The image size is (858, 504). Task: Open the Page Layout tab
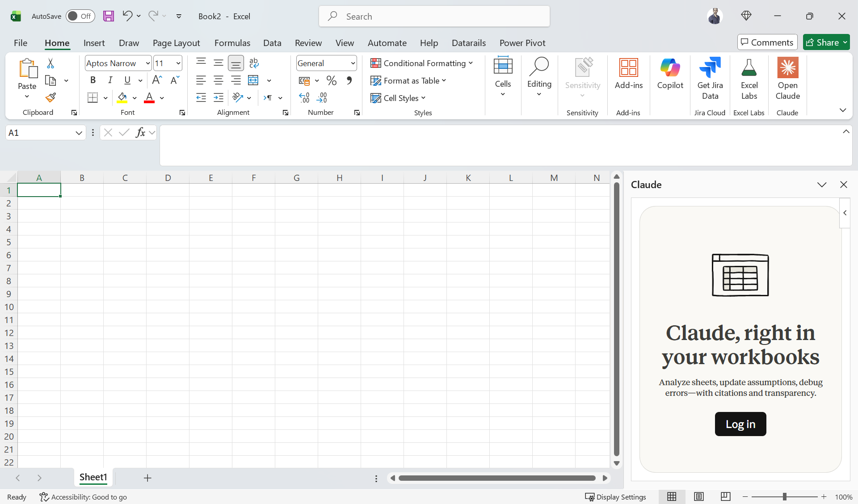click(x=176, y=43)
